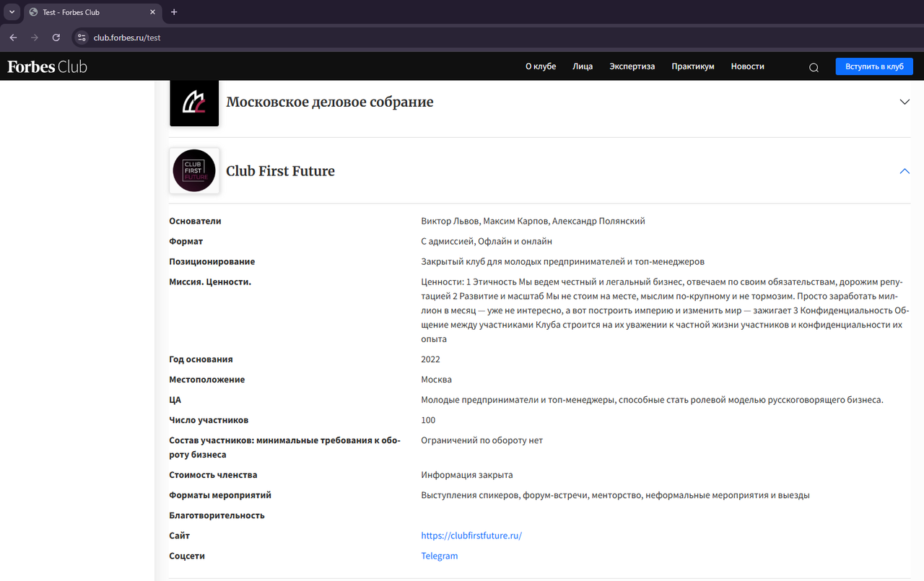Open the Telegram social link
The image size is (924, 581).
(440, 556)
